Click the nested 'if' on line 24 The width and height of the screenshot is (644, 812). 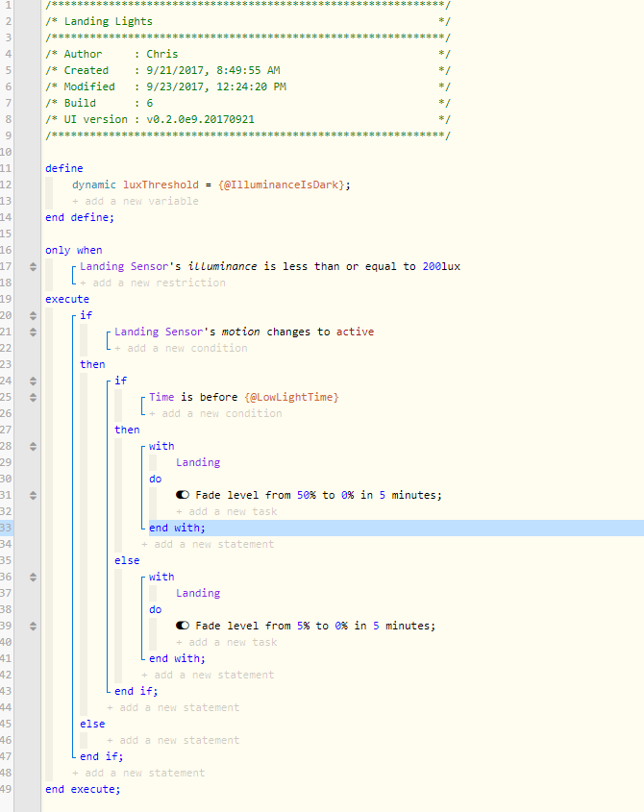coord(121,381)
